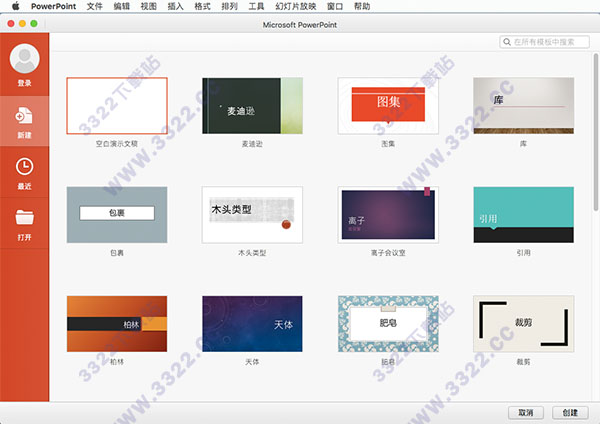
Task: Select the 木头类型 template thumbnail
Action: click(252, 215)
